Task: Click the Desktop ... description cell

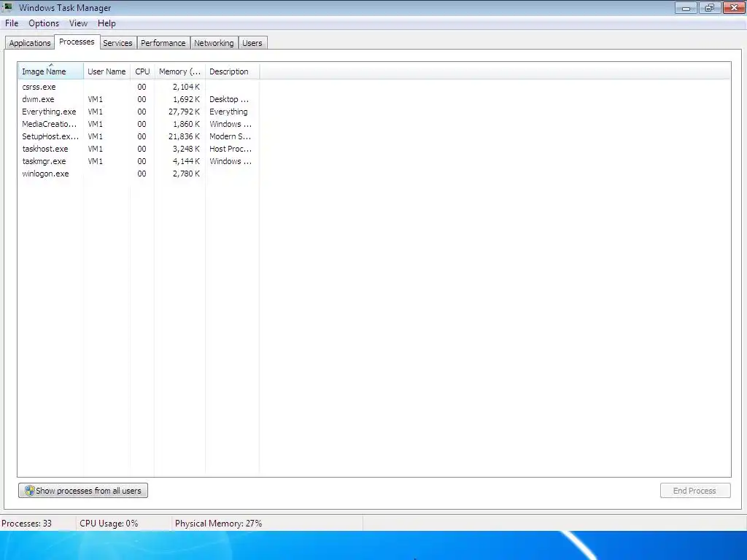Action: tap(229, 99)
